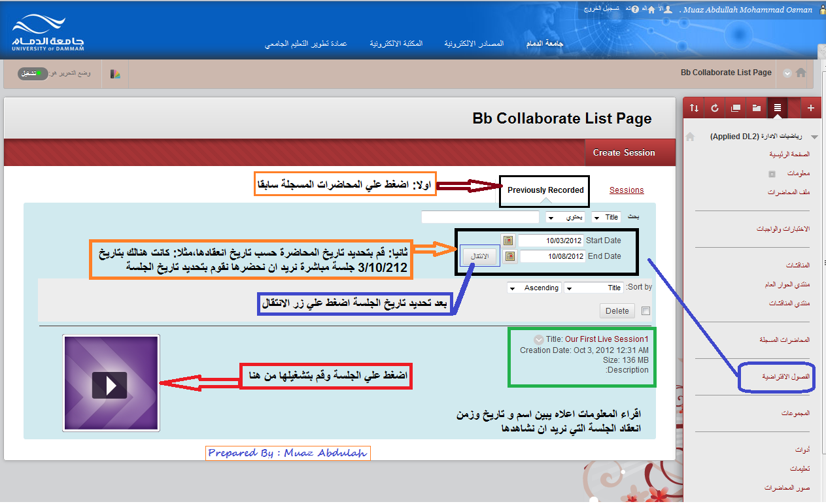Click the home icon beside the course title

pos(689,137)
